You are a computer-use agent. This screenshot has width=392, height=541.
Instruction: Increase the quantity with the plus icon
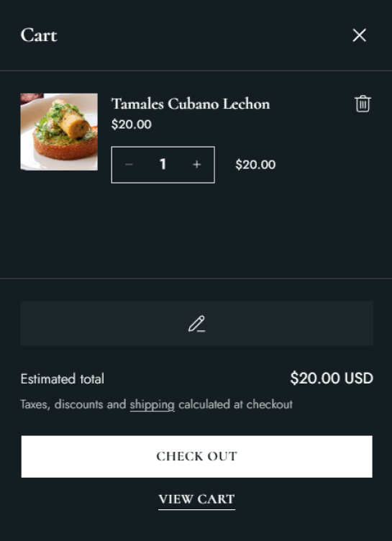click(x=196, y=165)
